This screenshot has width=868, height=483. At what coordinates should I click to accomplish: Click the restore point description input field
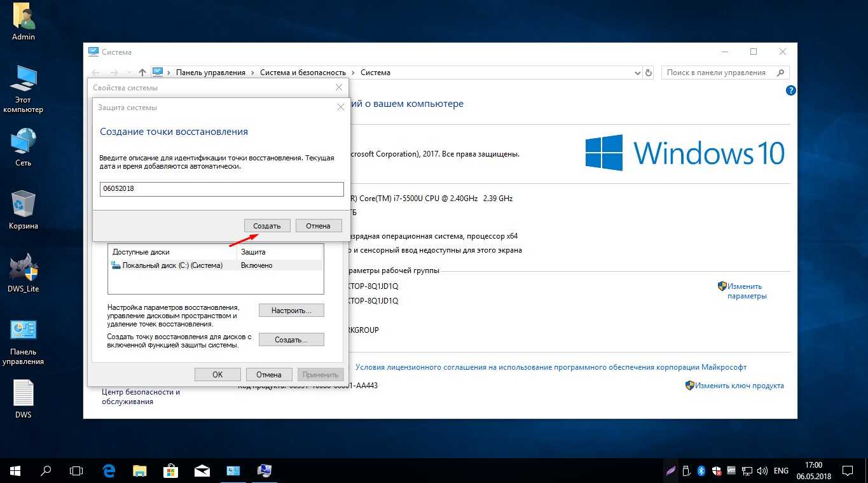pos(222,189)
